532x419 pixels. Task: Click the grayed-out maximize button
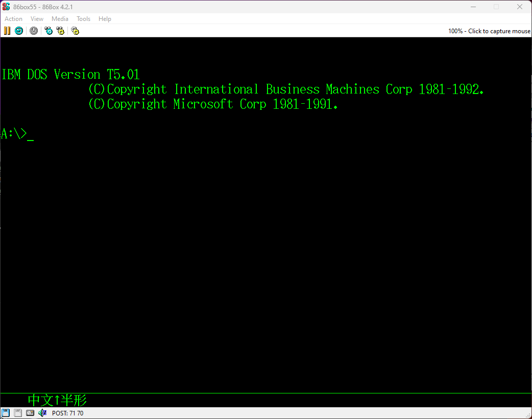click(496, 7)
